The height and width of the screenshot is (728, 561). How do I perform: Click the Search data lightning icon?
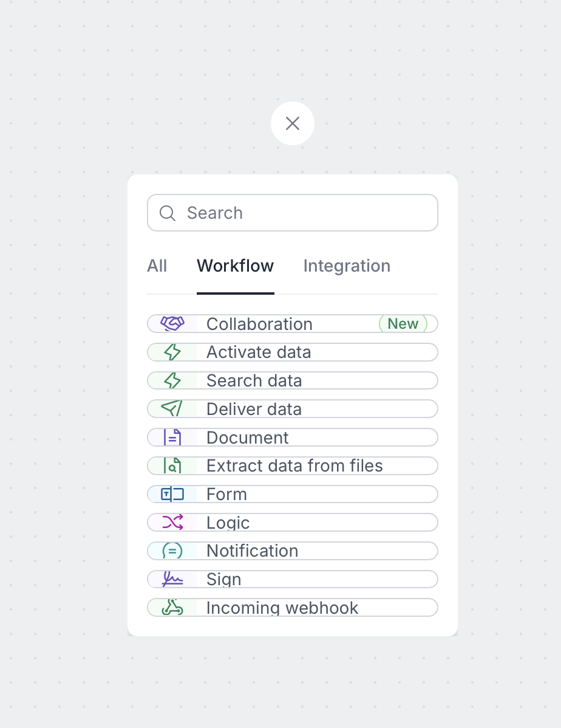pos(172,380)
